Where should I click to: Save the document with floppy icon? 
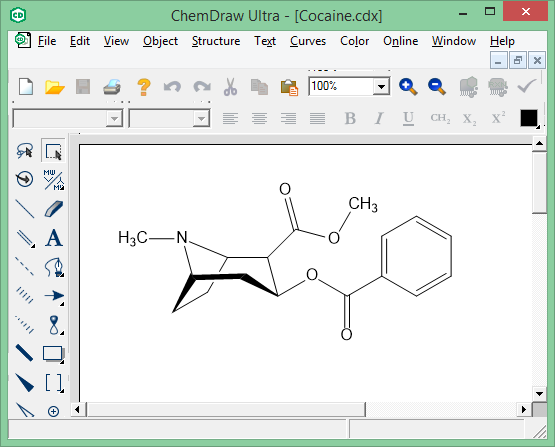[83, 87]
